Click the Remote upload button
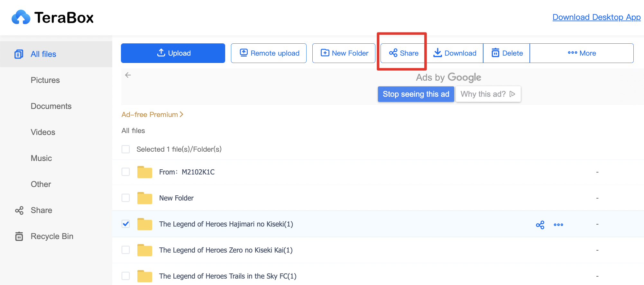 point(269,53)
